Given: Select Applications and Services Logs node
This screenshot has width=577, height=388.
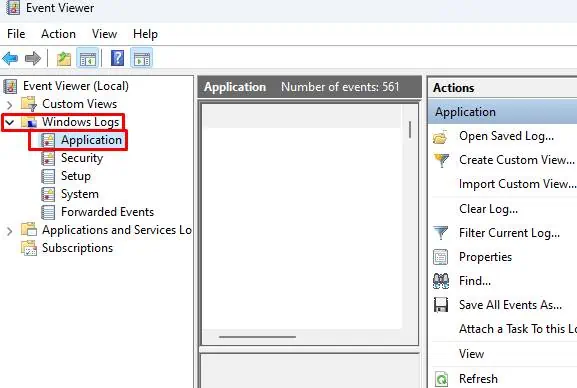Looking at the screenshot, I should coord(117,230).
